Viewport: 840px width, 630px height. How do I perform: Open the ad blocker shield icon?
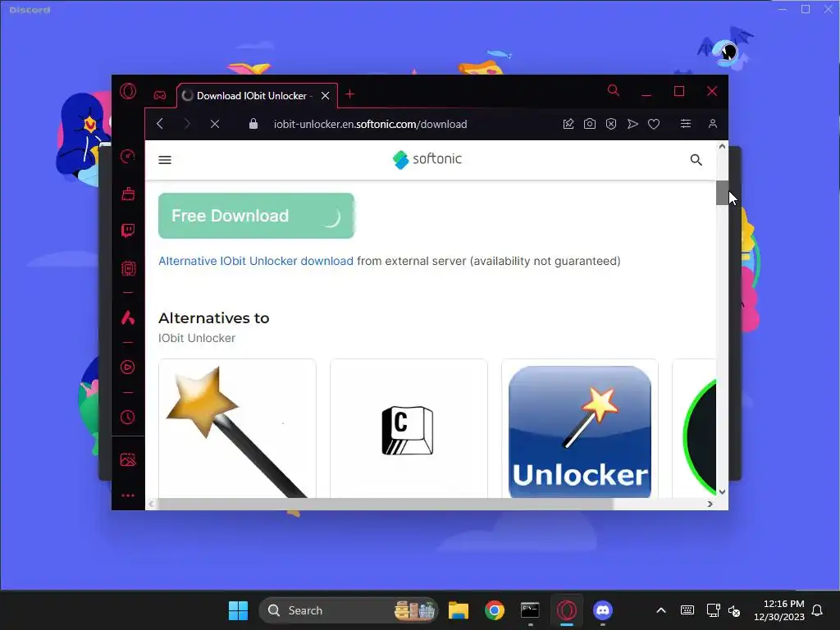(x=611, y=124)
